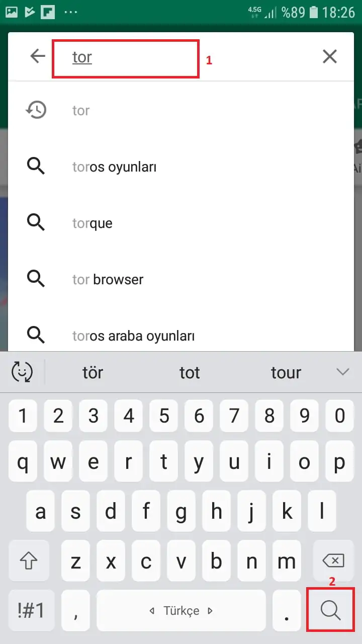Tap the back arrow in search bar
Viewport: 362px width, 644px height.
(38, 56)
